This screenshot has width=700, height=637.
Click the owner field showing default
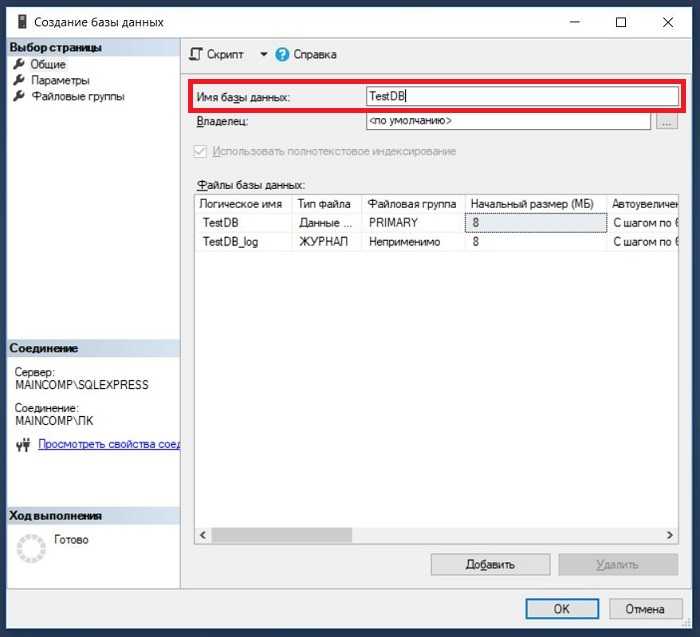pos(508,121)
